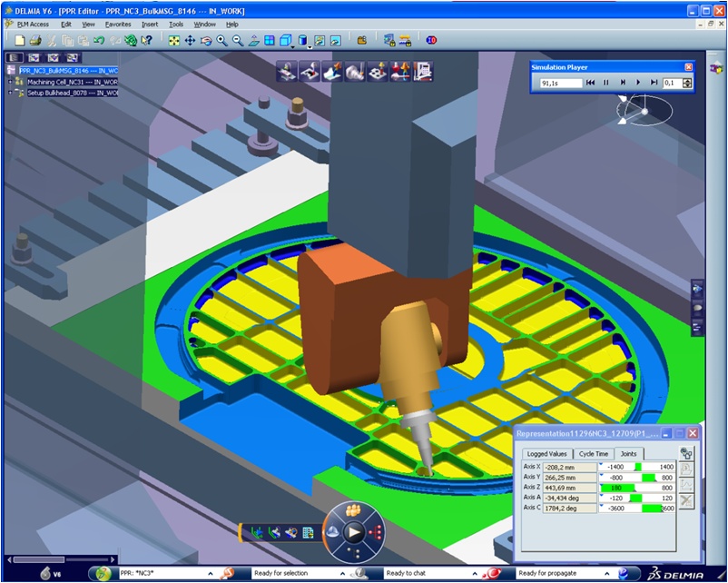This screenshot has width=728, height=583.
Task: Click the V6 logo at bottom left
Action: point(51,574)
